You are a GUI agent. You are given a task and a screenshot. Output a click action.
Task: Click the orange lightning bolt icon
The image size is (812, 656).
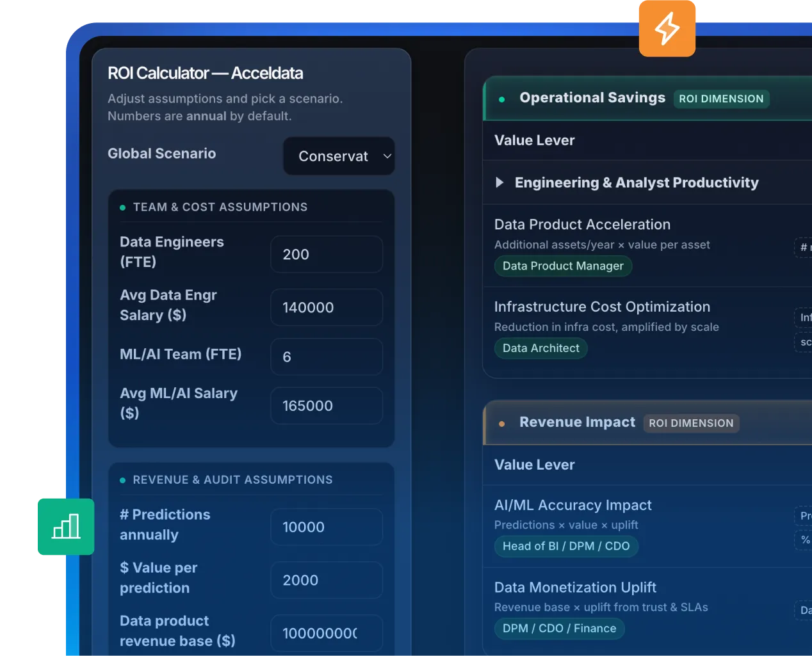click(667, 29)
